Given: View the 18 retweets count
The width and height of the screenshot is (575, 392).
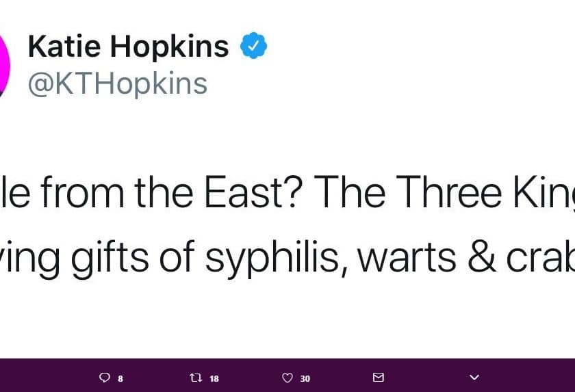Looking at the screenshot, I should pos(214,378).
